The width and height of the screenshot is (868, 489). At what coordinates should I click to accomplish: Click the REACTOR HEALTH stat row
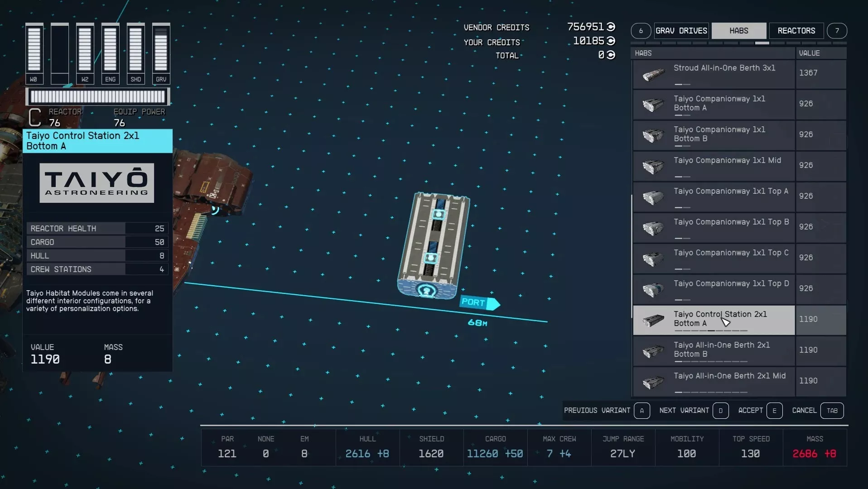[x=97, y=229]
